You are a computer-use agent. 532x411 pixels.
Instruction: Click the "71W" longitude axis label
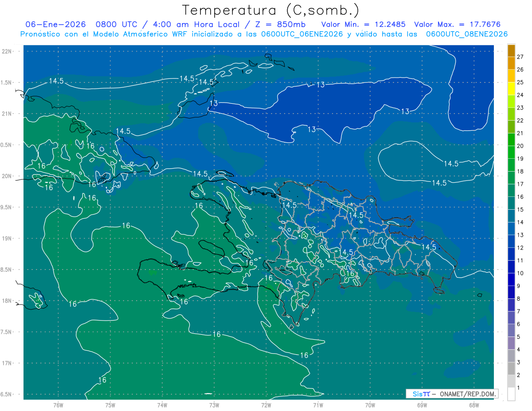point(318,405)
